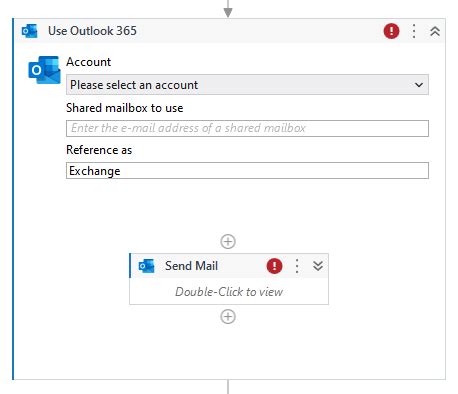Show the Send Mail red error indicator
Image resolution: width=458 pixels, height=394 pixels.
tap(274, 266)
